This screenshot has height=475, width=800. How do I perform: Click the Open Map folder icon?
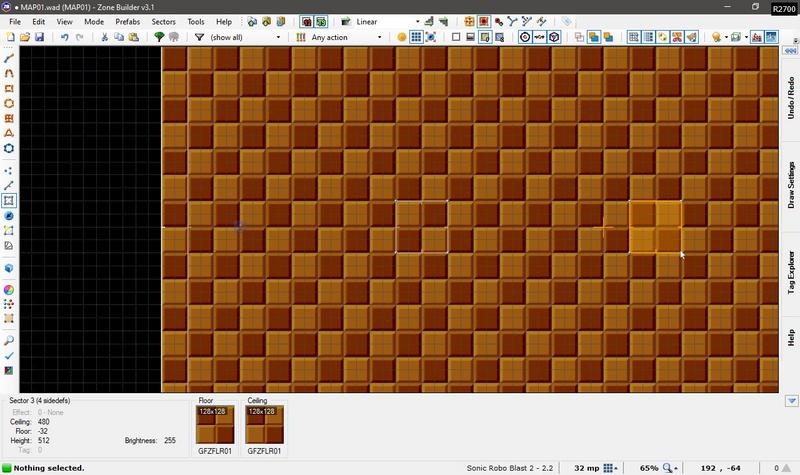click(x=25, y=37)
